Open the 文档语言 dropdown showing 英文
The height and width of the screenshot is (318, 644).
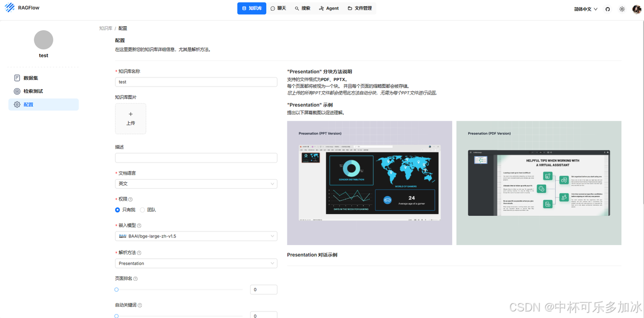point(196,184)
